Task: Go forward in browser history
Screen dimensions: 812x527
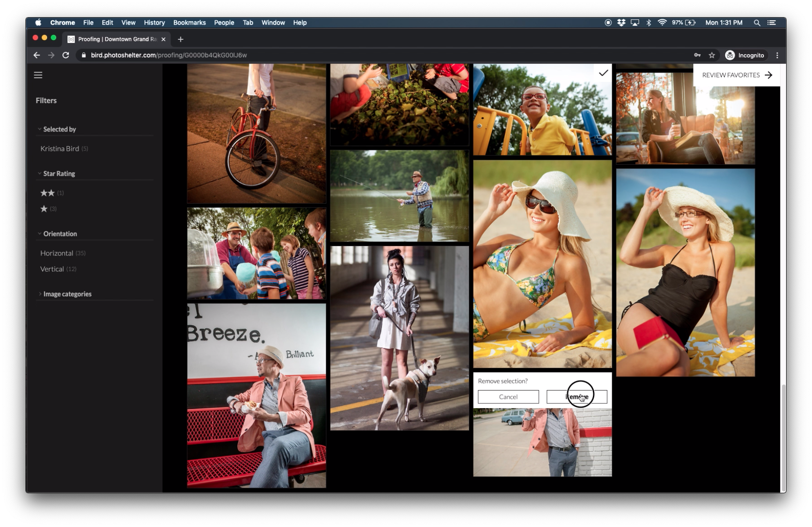Action: pos(51,55)
